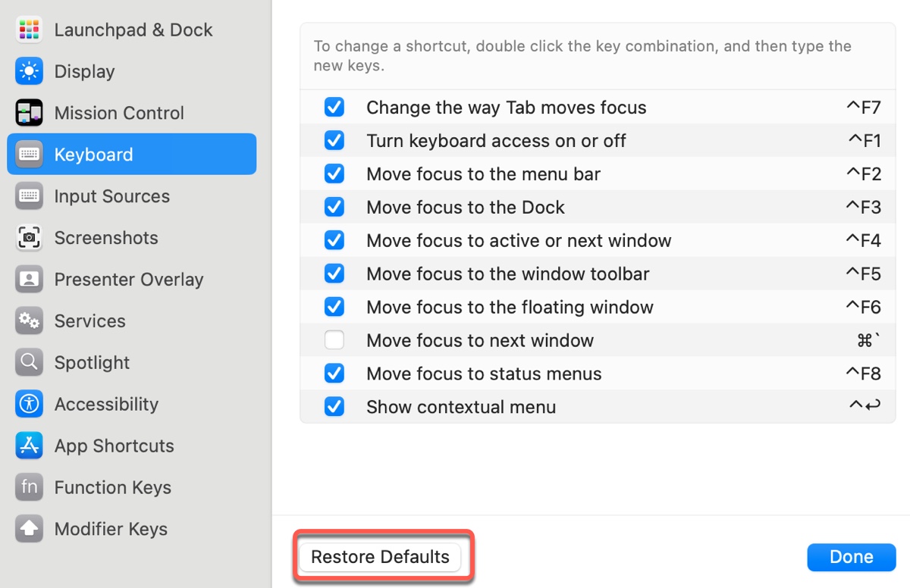Uncheck Move focus to the Dock

(x=334, y=207)
